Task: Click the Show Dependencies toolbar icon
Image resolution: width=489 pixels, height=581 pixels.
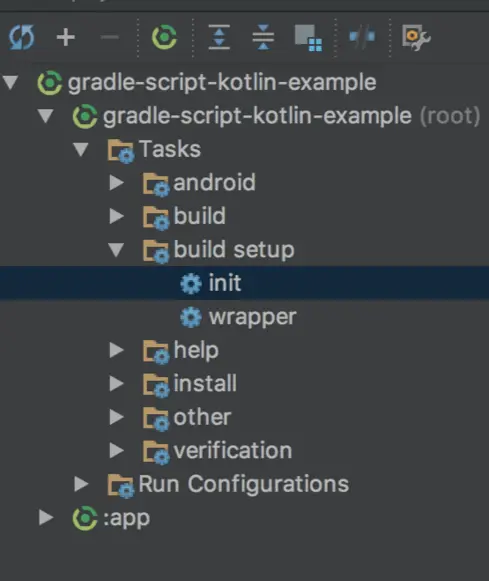Action: pos(308,38)
